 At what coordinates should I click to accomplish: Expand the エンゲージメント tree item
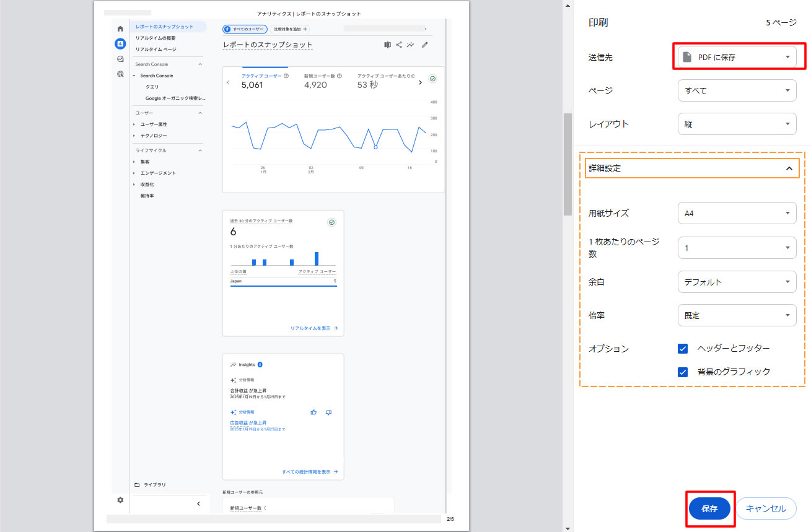tap(134, 173)
